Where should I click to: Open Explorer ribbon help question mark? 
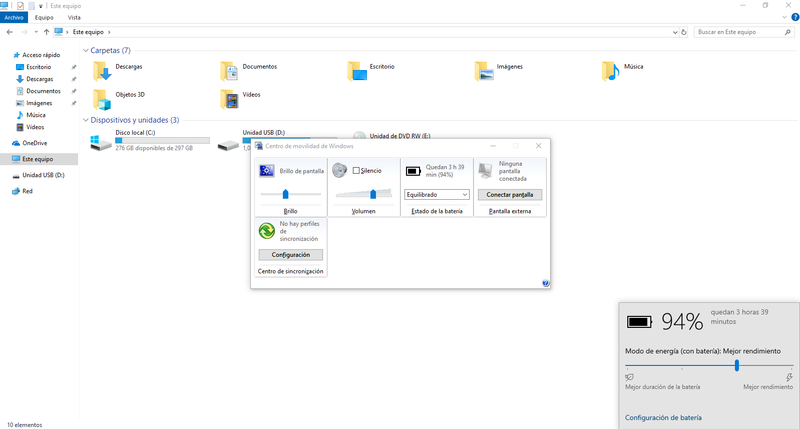pyautogui.click(x=795, y=17)
